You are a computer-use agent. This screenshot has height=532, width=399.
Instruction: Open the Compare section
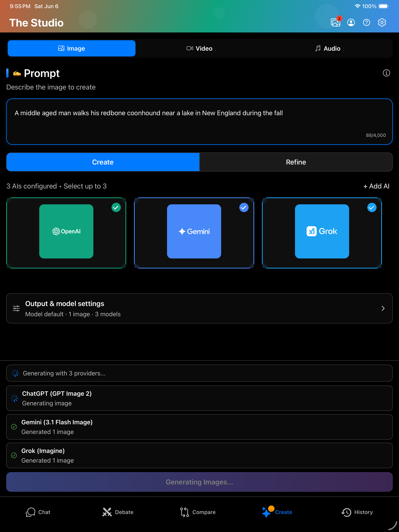tap(198, 512)
